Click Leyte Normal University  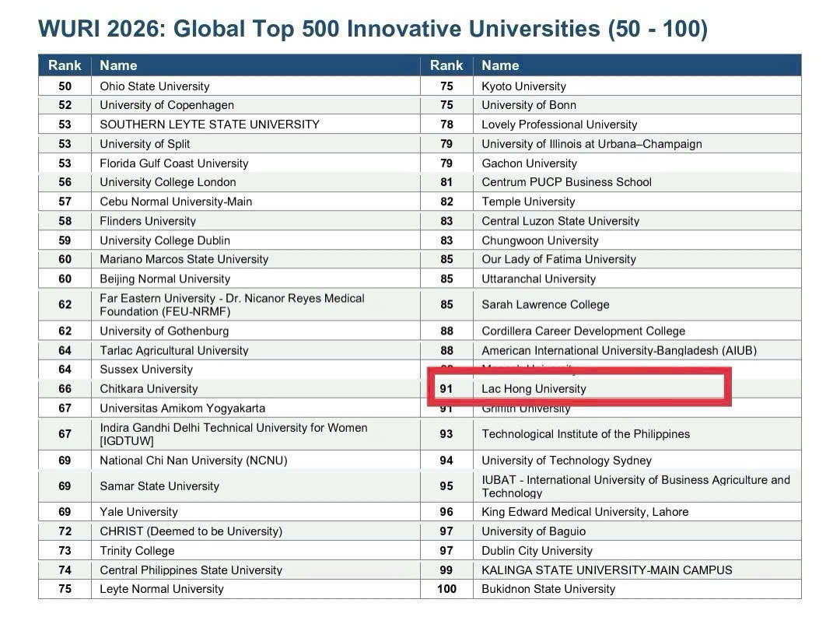pyautogui.click(x=162, y=589)
